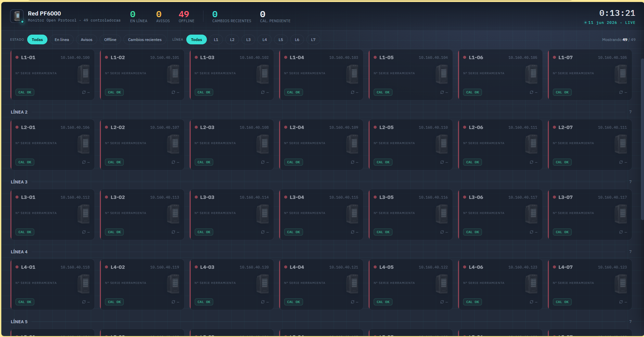Click the controller image on card L2-06

[531, 144]
